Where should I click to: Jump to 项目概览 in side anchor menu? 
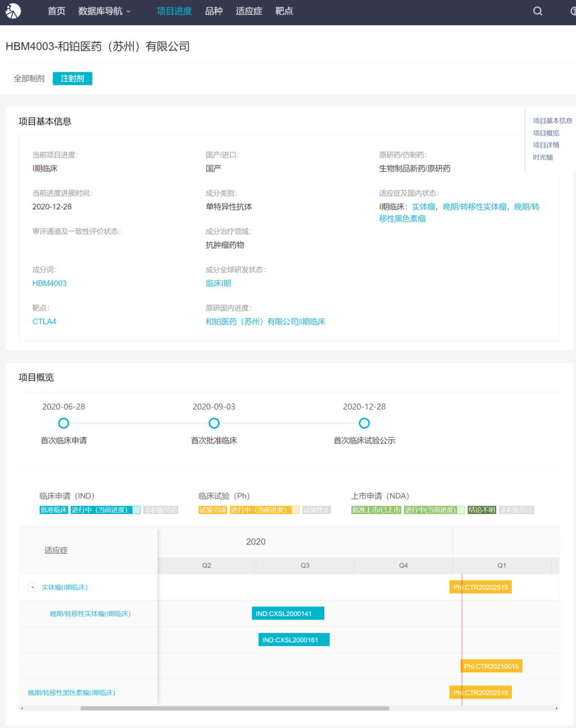click(546, 133)
